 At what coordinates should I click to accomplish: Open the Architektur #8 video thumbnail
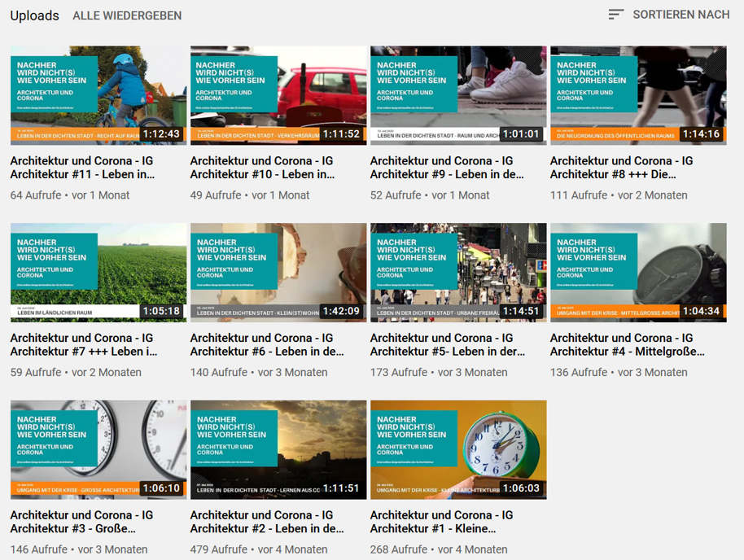click(638, 95)
